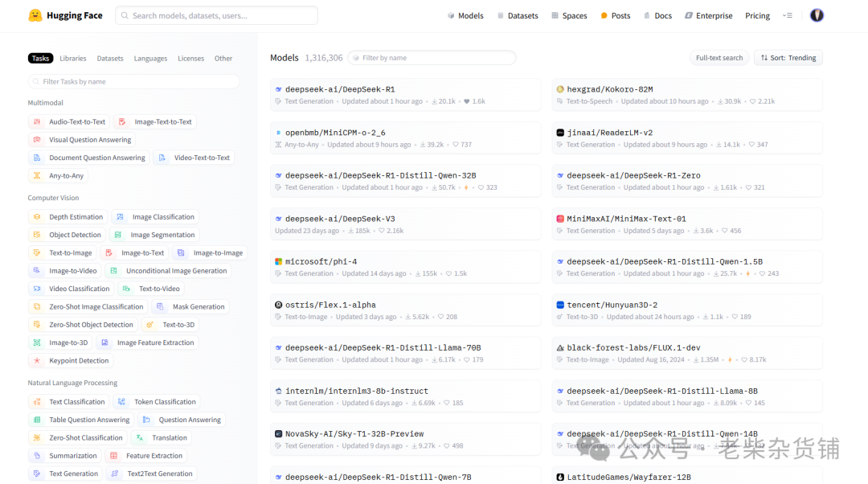Click the microsoft/phi-4 organization logo

pyautogui.click(x=278, y=261)
